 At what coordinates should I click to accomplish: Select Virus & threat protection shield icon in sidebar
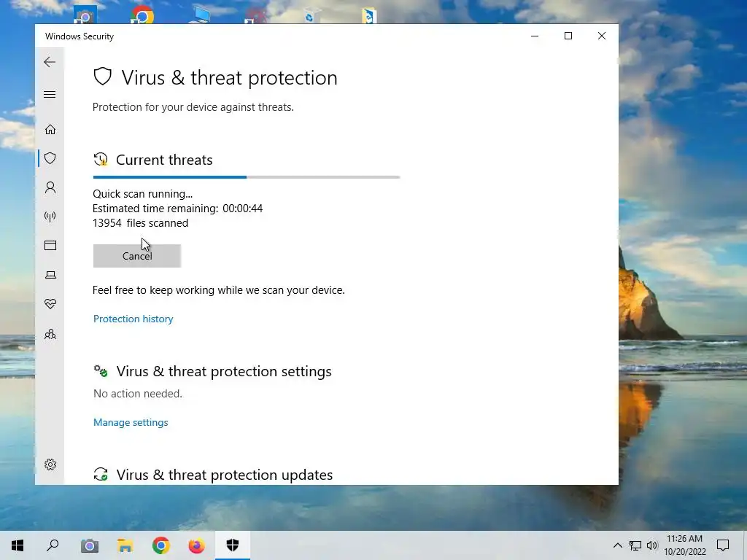tap(50, 158)
